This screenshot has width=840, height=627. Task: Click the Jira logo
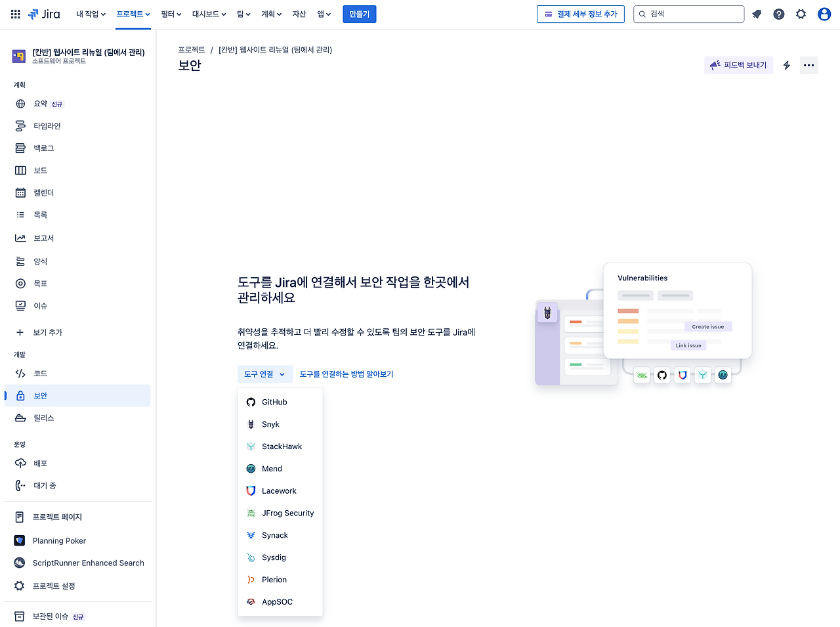tap(44, 14)
